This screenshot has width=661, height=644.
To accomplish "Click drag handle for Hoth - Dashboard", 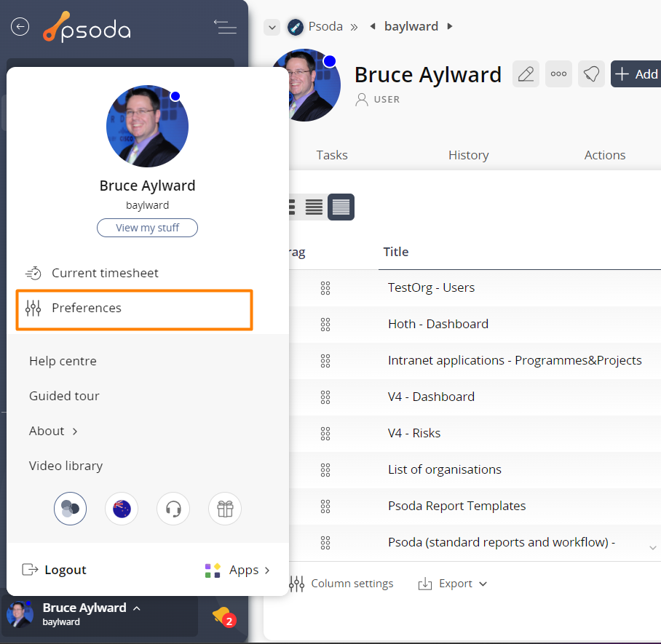I will click(x=325, y=325).
